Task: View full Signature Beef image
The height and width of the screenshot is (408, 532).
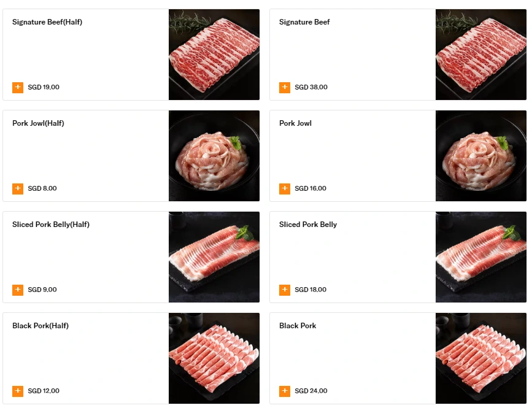Action: click(x=481, y=55)
